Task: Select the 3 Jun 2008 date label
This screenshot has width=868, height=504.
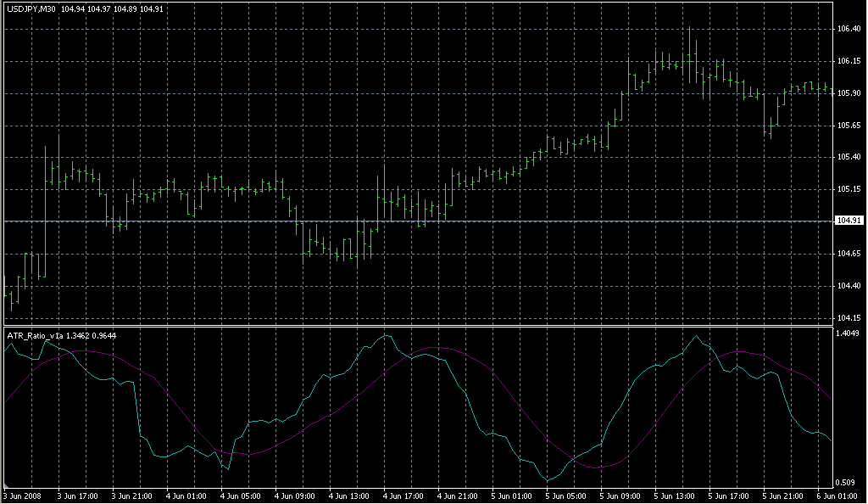Action: [23, 496]
